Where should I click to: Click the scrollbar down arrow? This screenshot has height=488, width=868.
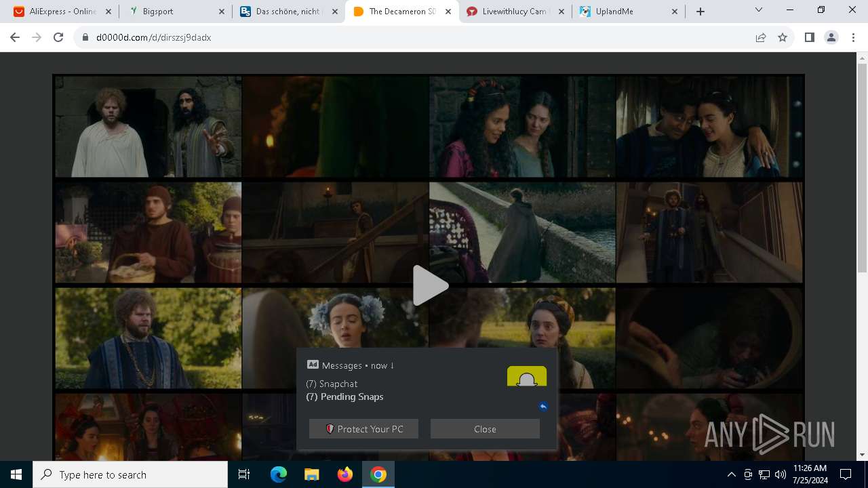[x=862, y=455]
